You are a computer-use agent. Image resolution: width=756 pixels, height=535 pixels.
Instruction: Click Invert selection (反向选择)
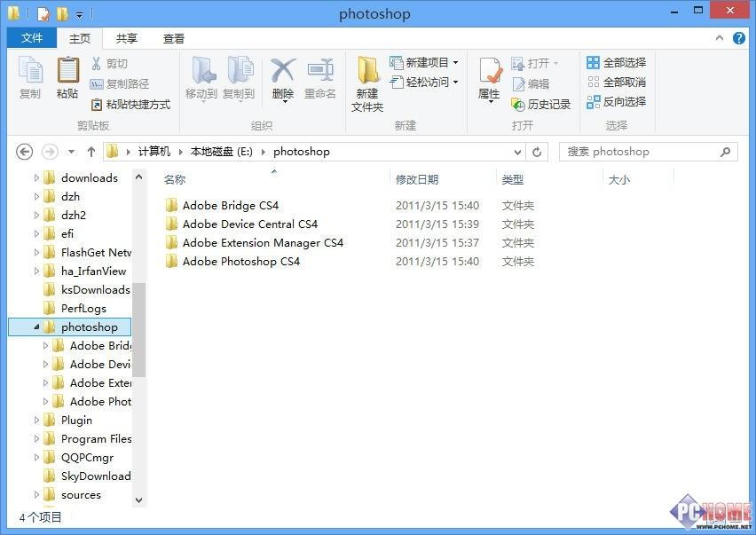tap(616, 102)
